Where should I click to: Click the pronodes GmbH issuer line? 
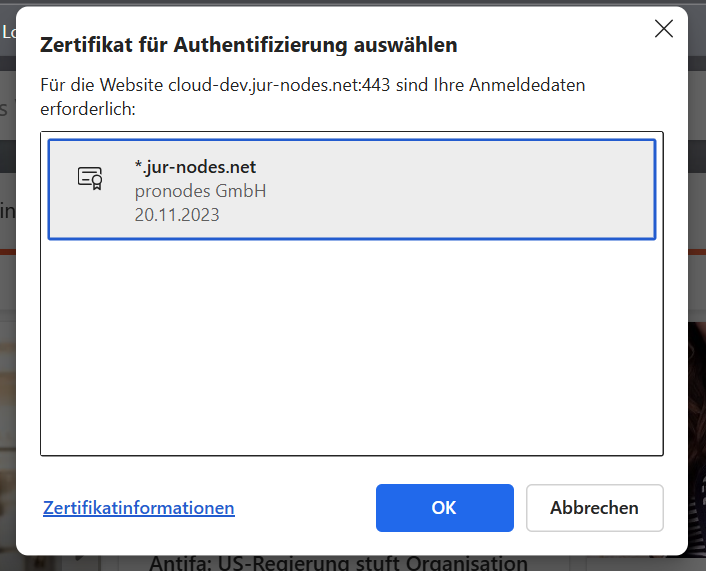(200, 191)
